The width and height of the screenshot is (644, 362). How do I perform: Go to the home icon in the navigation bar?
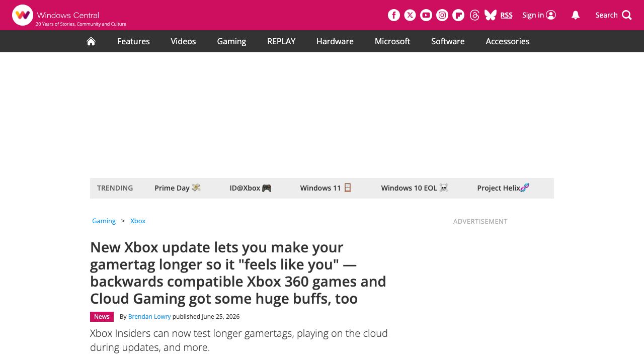pos(91,41)
